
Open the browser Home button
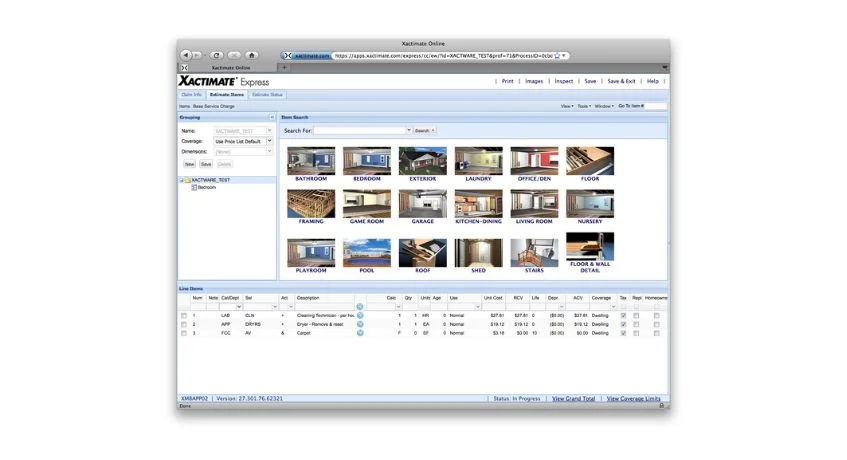[x=251, y=55]
